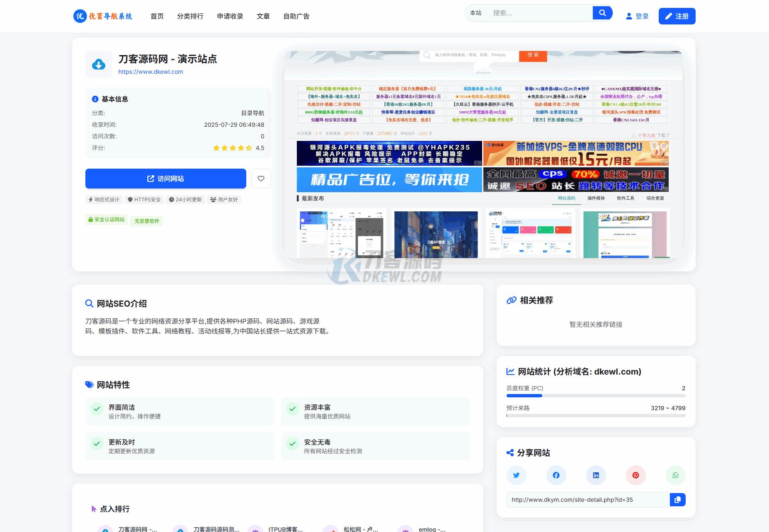Share the site on LinkedIn
Image resolution: width=769 pixels, height=532 pixels.
tap(596, 475)
